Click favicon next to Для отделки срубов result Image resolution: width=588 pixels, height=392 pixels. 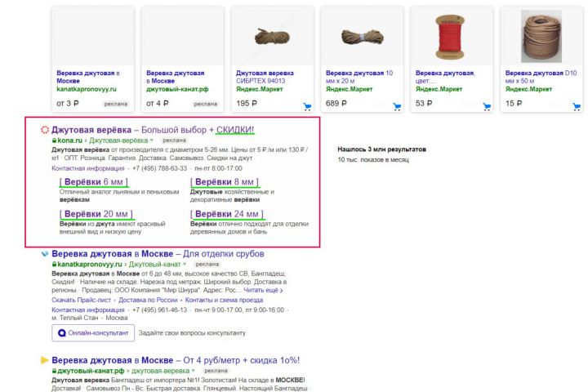(45, 254)
